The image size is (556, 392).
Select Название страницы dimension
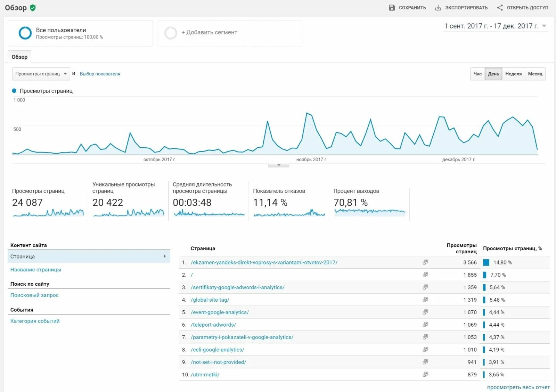click(36, 270)
